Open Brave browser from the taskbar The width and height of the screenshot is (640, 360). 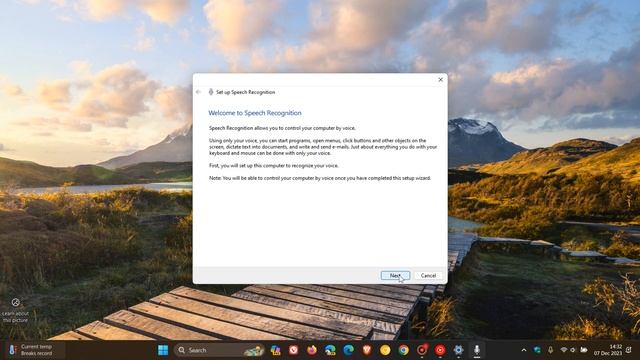367,350
